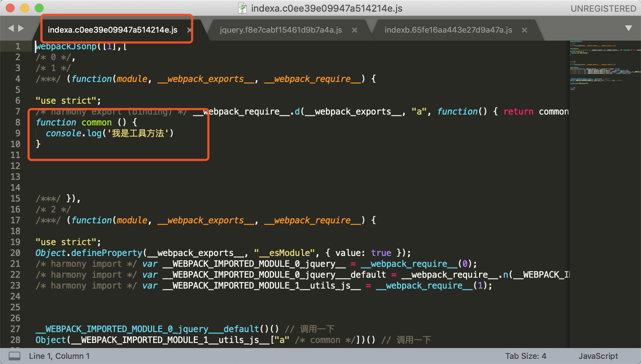Click 'webpackJsonp' on line 1
This screenshot has height=364, width=641.
(66, 46)
